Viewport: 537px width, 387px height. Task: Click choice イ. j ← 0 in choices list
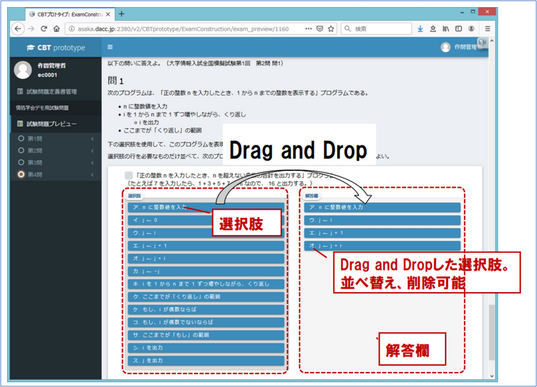tap(206, 220)
